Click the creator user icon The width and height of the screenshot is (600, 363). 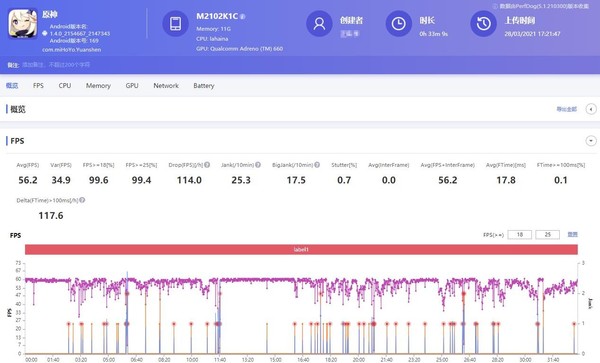point(319,24)
